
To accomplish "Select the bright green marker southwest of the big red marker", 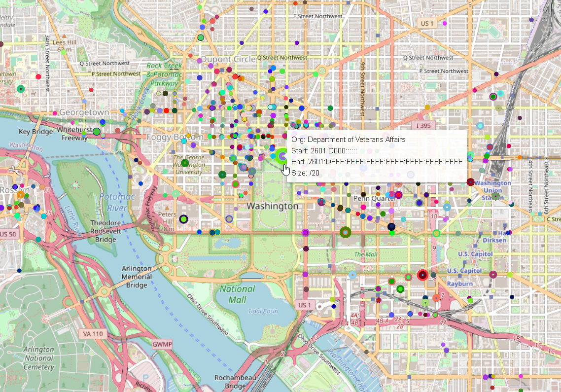I will pos(400,289).
